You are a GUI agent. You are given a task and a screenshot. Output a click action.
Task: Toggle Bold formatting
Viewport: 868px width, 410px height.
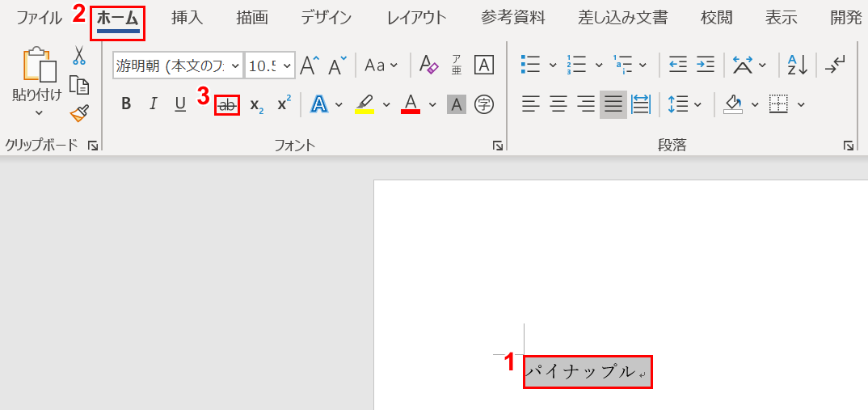(126, 104)
